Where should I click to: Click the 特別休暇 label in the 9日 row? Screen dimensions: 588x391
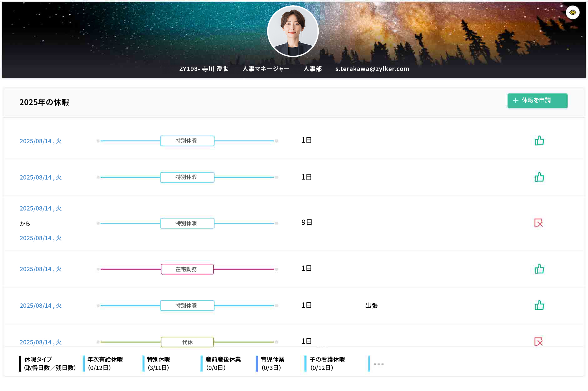coord(187,223)
